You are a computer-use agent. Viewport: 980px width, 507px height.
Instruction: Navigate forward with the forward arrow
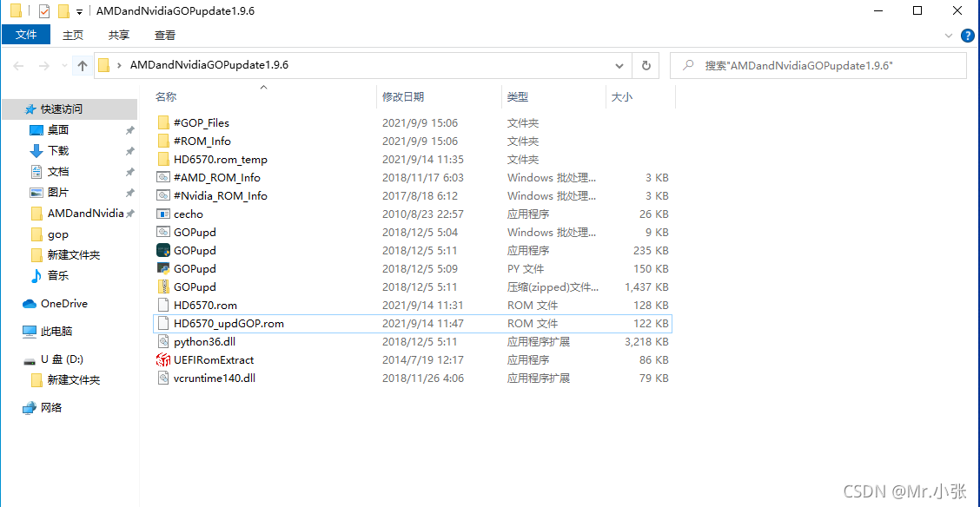pos(43,66)
